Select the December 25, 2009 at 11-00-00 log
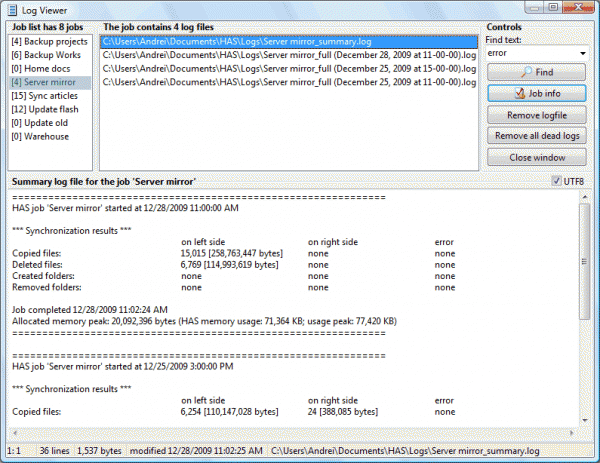The height and width of the screenshot is (463, 600). [x=289, y=82]
